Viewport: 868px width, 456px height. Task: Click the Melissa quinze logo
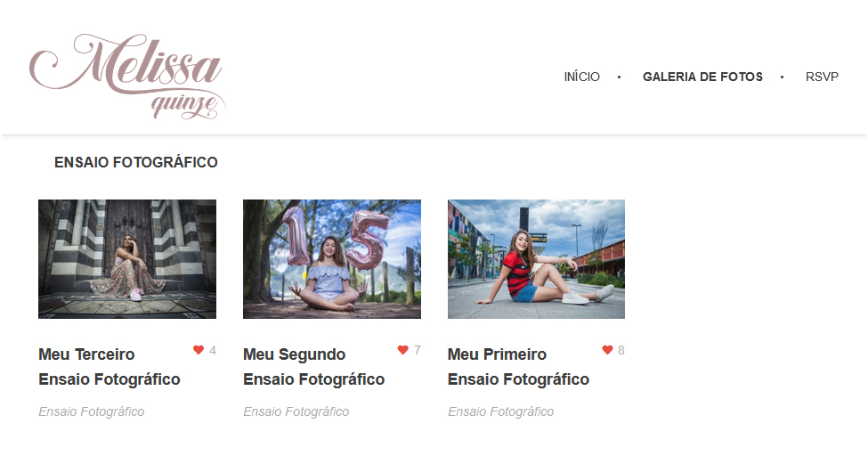pyautogui.click(x=127, y=77)
